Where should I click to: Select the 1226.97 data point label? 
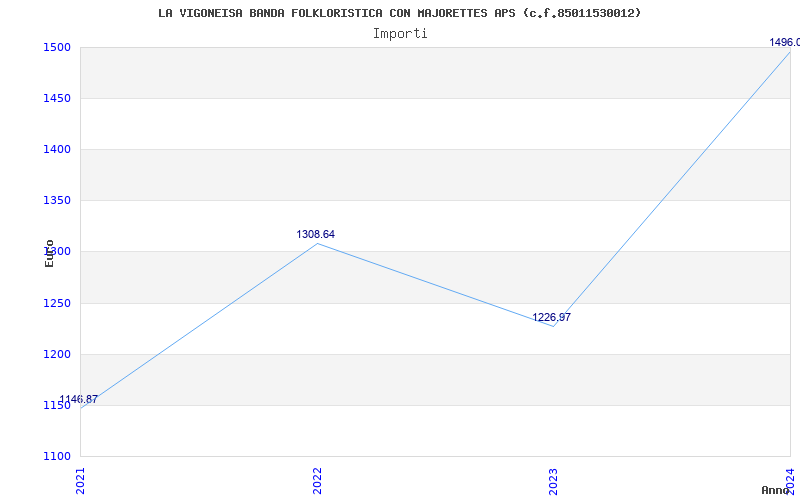tap(551, 317)
